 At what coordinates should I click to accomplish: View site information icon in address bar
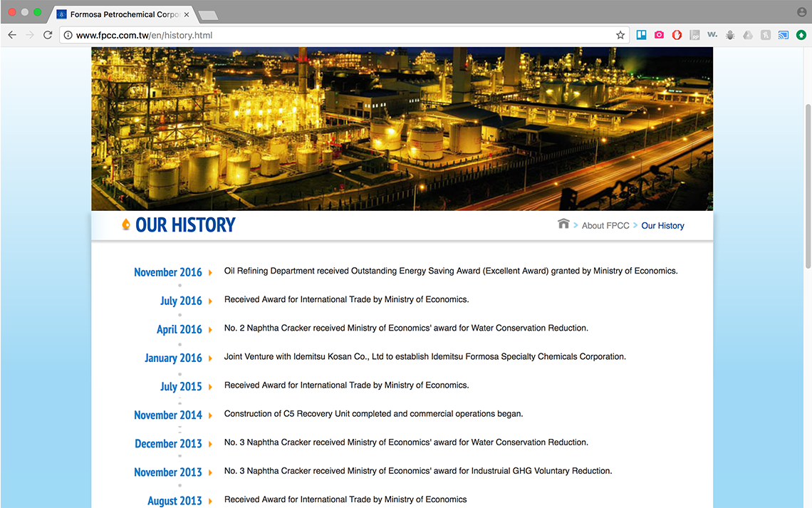[68, 35]
